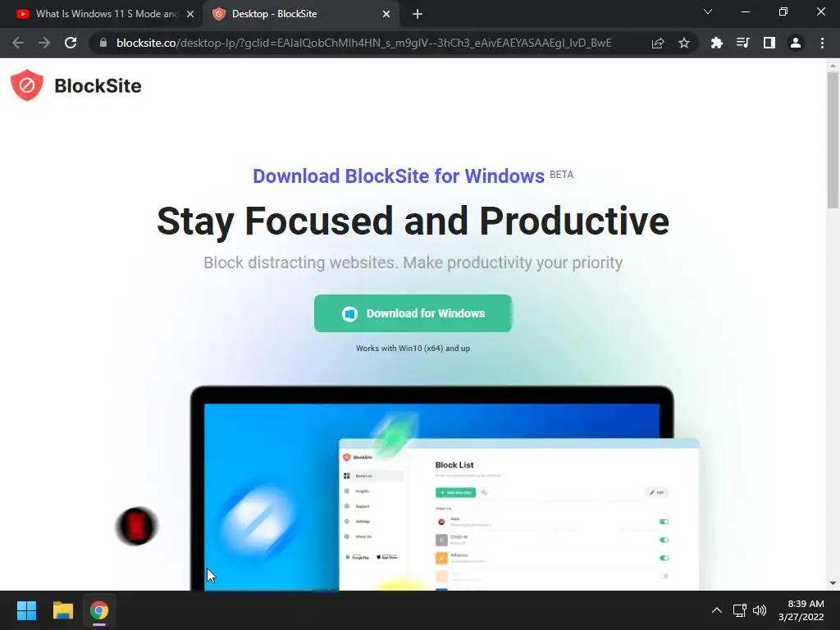Close the Desktop - BlockSite tab
Screen dimensions: 840x630
(386, 14)
